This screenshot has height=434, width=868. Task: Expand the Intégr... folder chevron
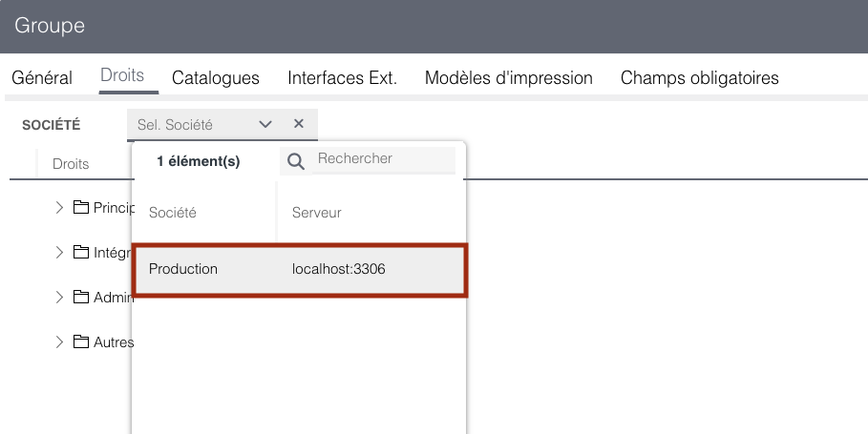(59, 253)
